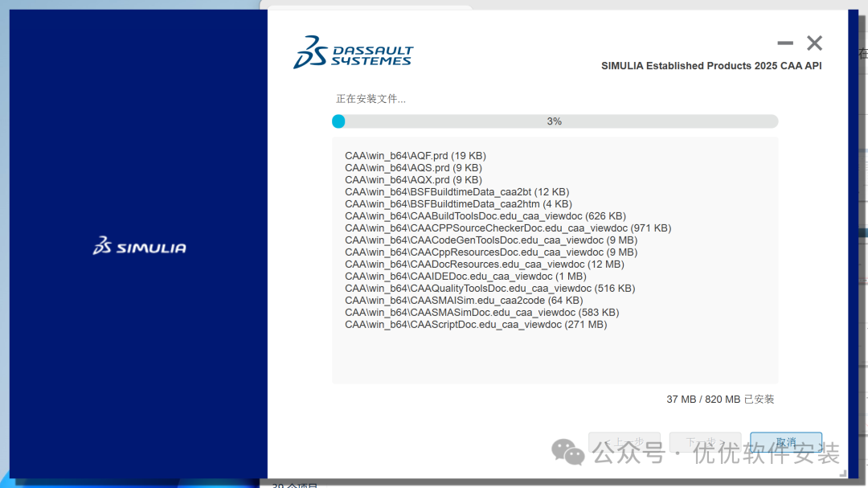Viewport: 868px width, 488px height.
Task: Close the SIMULIA installer window
Action: 814,43
